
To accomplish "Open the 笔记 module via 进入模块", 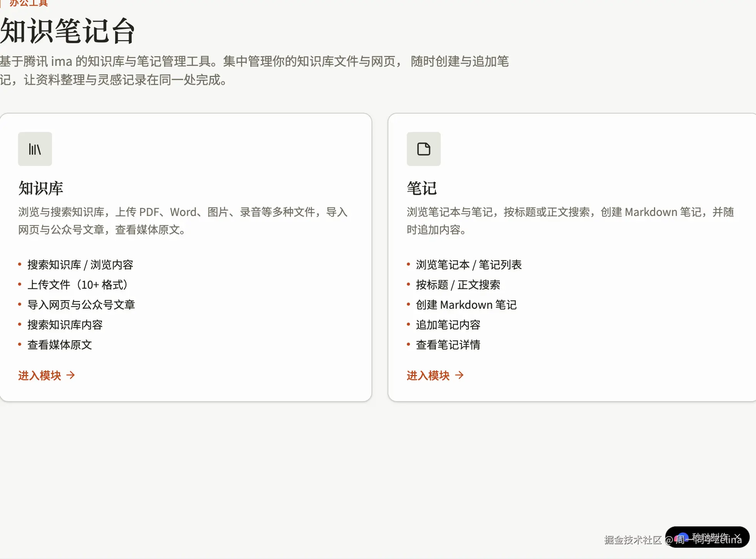I will (x=435, y=375).
